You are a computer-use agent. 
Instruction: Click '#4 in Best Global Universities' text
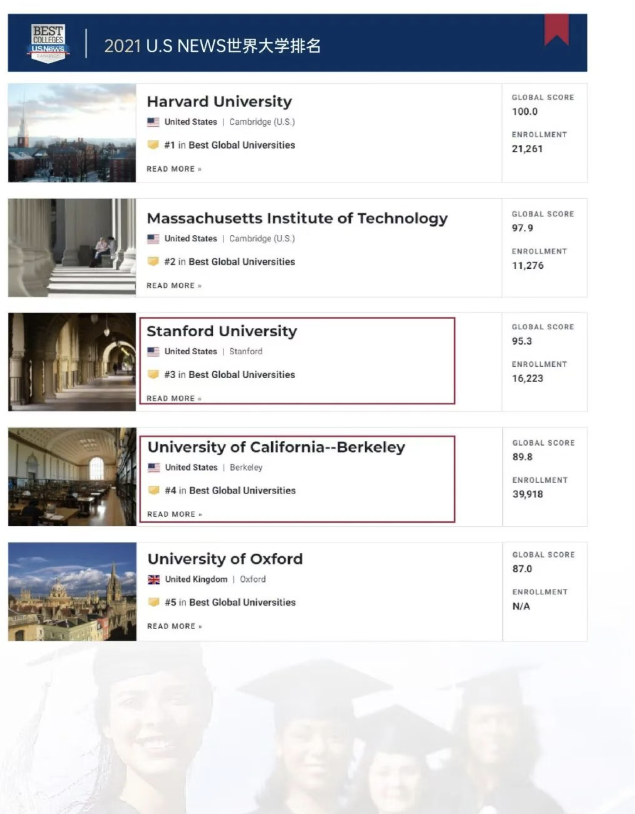point(230,491)
